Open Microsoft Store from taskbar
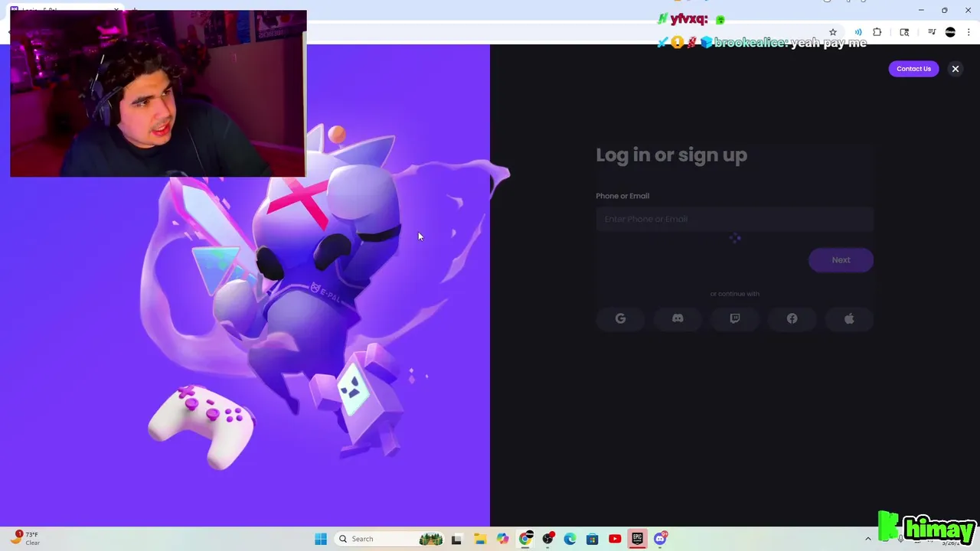The height and width of the screenshot is (551, 980). pos(592,539)
